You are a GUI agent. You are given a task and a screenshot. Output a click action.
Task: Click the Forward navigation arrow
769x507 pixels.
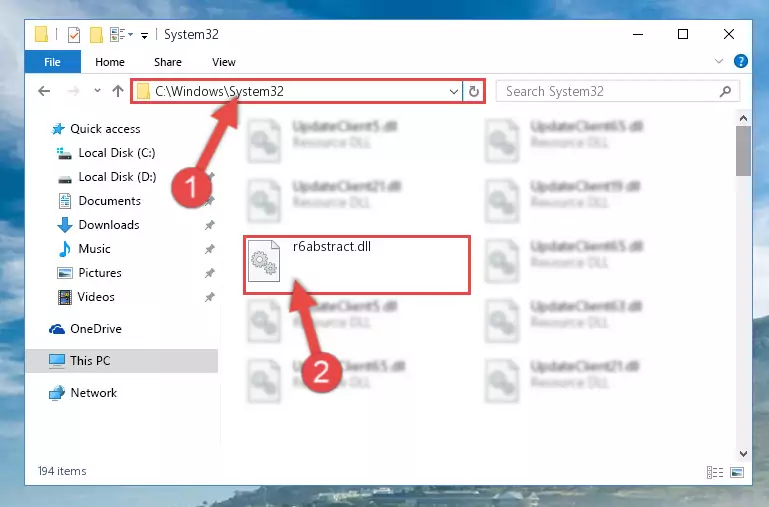click(73, 91)
